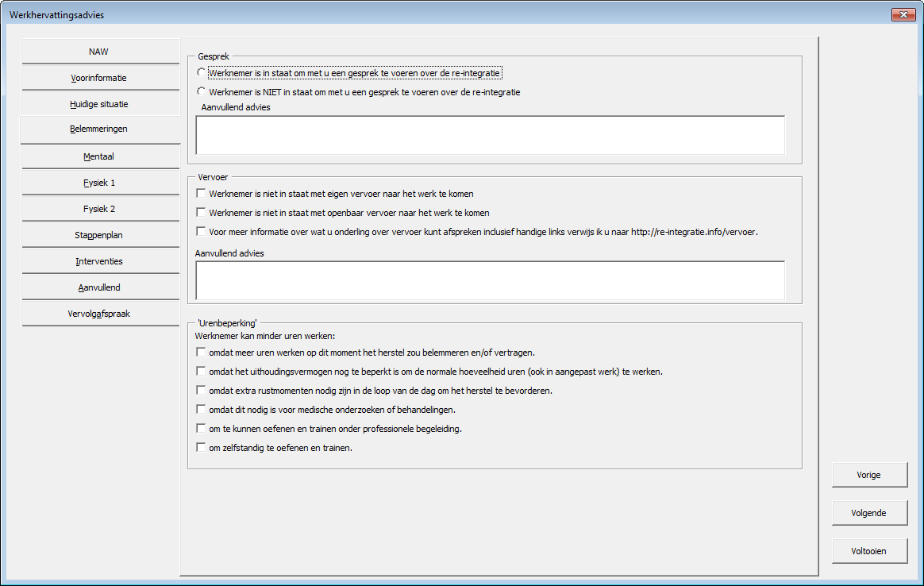
Task: Switch to the Interventies tab
Action: [99, 261]
